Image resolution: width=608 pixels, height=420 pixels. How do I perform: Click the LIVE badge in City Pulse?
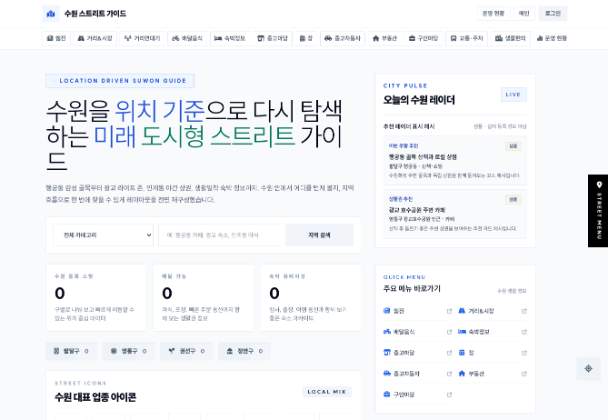click(x=513, y=94)
